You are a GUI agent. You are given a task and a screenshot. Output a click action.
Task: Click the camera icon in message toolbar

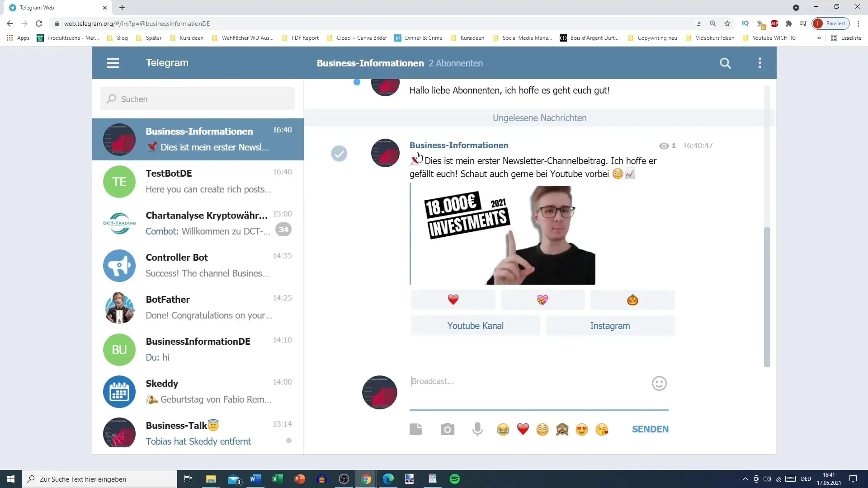click(x=447, y=428)
